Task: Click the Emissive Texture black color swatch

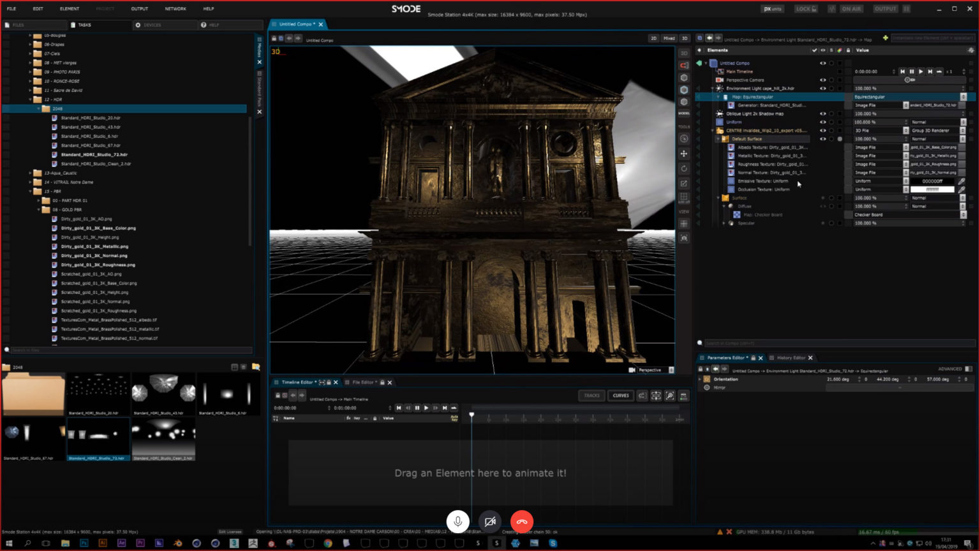Action: click(x=933, y=181)
